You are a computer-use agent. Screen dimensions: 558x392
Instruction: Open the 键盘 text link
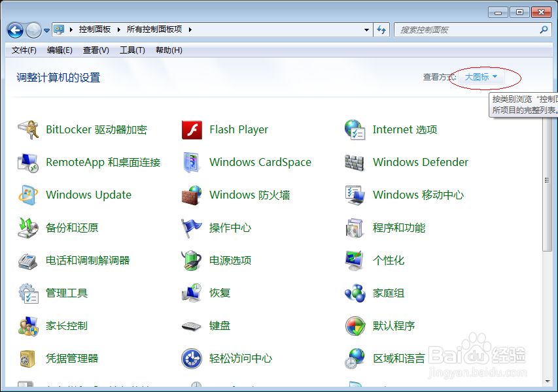[220, 326]
